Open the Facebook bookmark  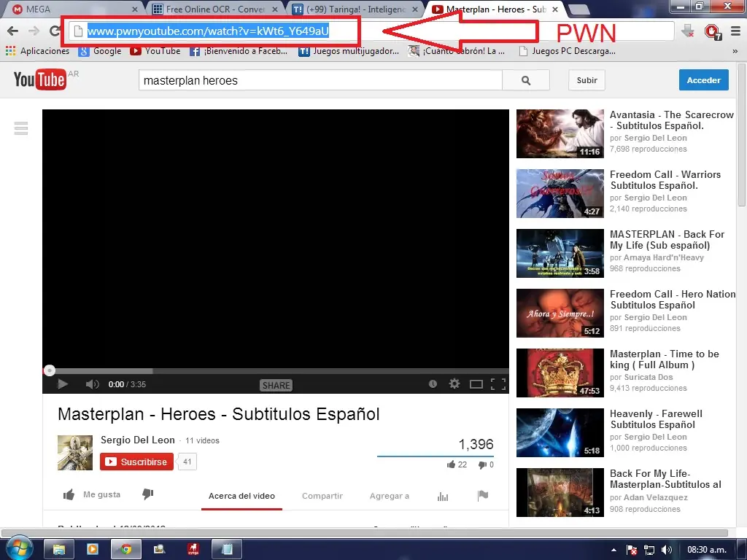239,51
